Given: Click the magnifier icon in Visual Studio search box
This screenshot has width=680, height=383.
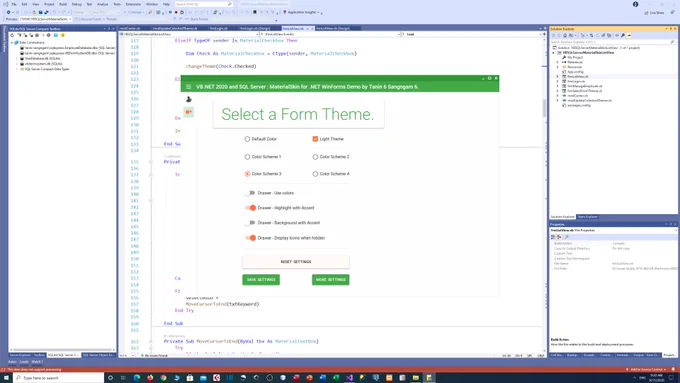Looking at the screenshot, I should (230, 4).
